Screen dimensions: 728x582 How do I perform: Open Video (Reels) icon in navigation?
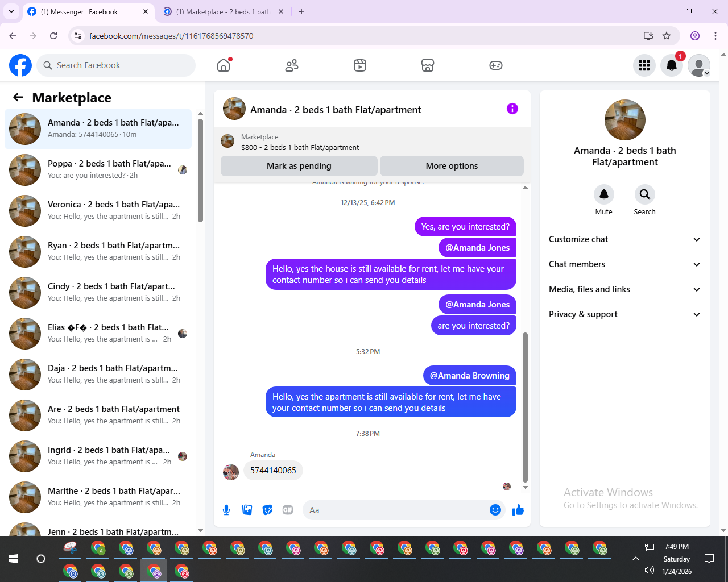[360, 65]
